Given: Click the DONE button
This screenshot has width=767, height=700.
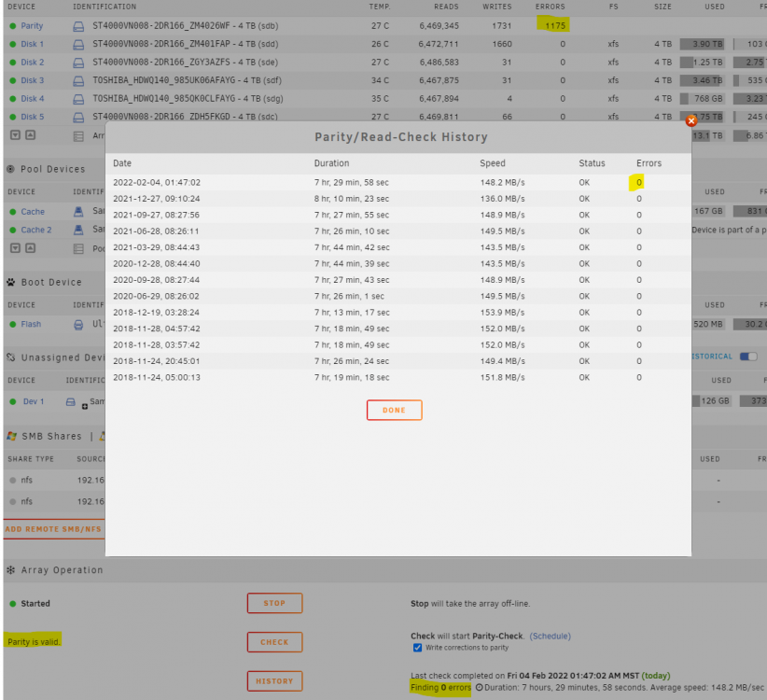Looking at the screenshot, I should (395, 410).
